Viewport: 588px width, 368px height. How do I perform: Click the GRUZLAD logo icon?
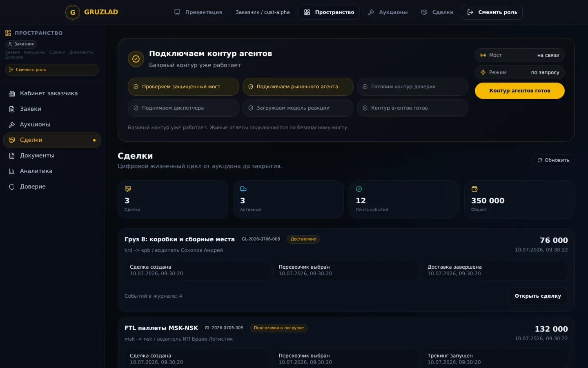click(x=73, y=12)
